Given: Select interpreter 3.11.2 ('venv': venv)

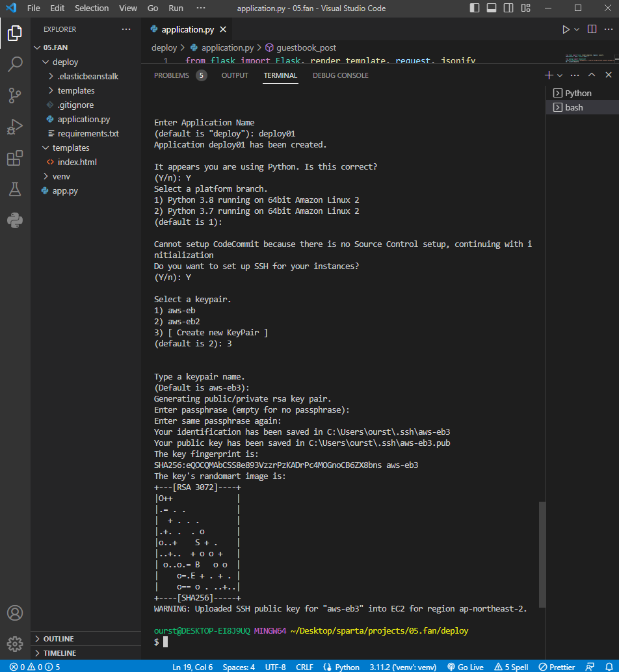Looking at the screenshot, I should [403, 667].
